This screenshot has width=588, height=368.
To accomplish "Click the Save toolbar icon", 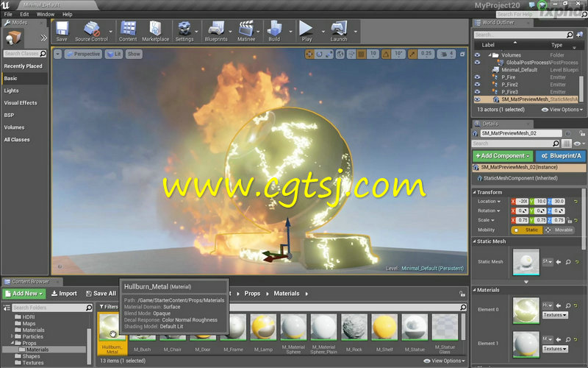I will (62, 32).
